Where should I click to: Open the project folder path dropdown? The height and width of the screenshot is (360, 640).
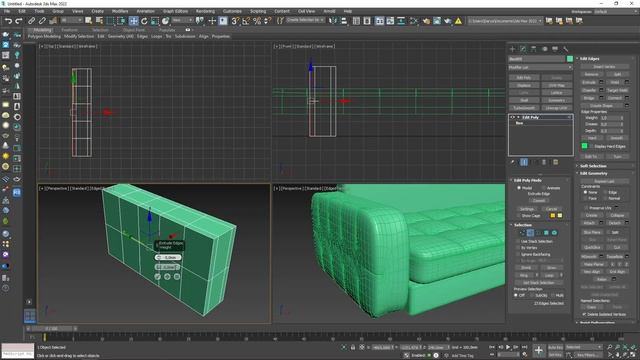[505, 21]
